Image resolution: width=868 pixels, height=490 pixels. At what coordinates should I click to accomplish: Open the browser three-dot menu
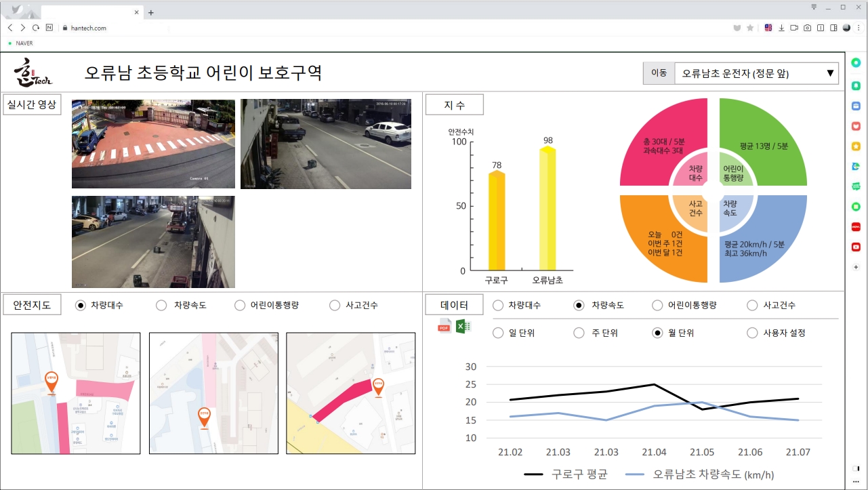point(858,28)
